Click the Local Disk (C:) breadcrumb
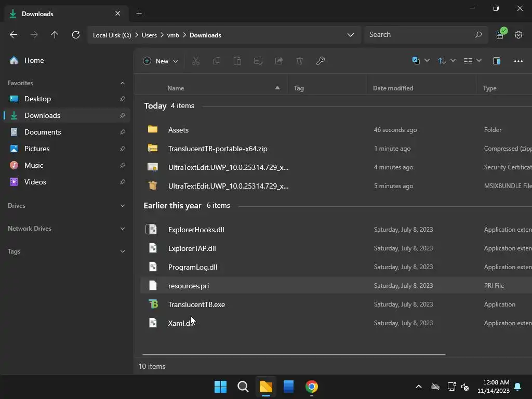 112,35
